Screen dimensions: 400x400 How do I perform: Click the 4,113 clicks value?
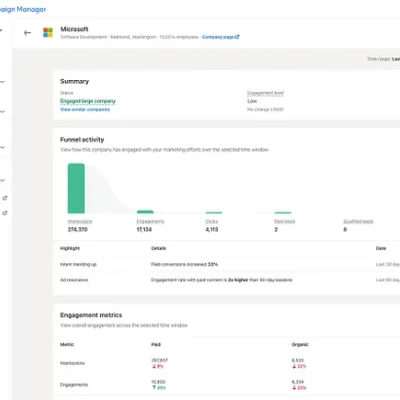pos(212,230)
